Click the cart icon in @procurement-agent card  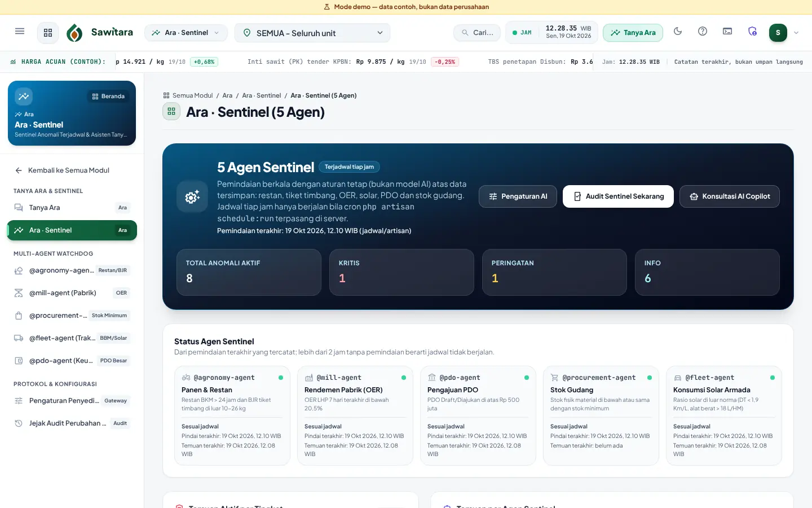click(x=555, y=378)
